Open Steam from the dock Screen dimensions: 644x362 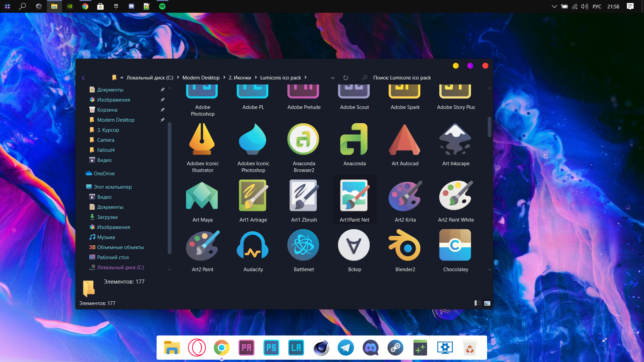[395, 348]
